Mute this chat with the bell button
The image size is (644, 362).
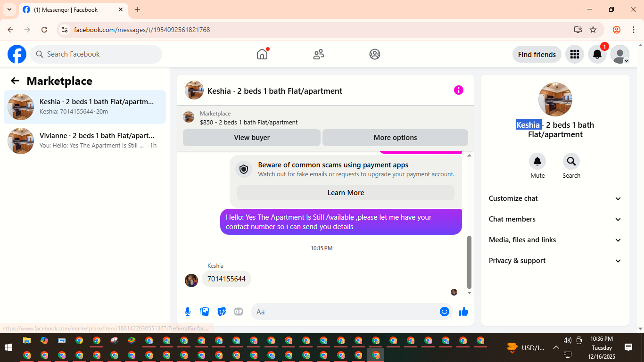coord(537,162)
